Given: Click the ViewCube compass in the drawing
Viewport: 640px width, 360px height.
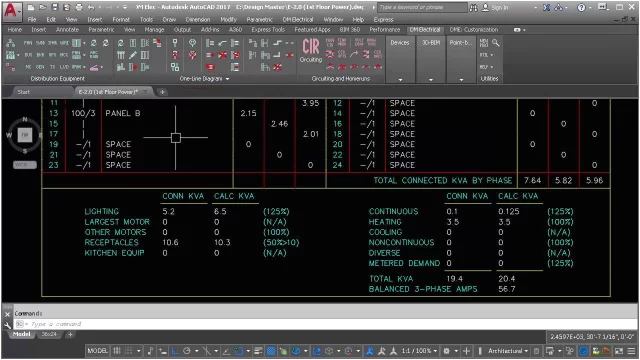Looking at the screenshot, I should (x=25, y=135).
